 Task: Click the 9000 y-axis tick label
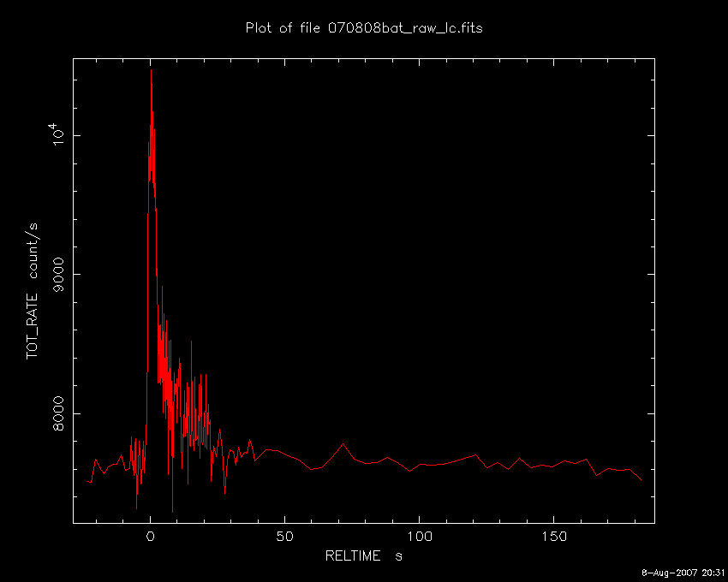pyautogui.click(x=59, y=274)
